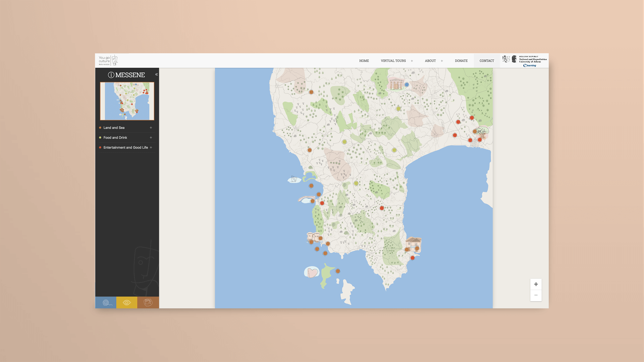Click the Messene minimap thumbnail
Viewport: 644px width, 362px height.
(x=127, y=101)
